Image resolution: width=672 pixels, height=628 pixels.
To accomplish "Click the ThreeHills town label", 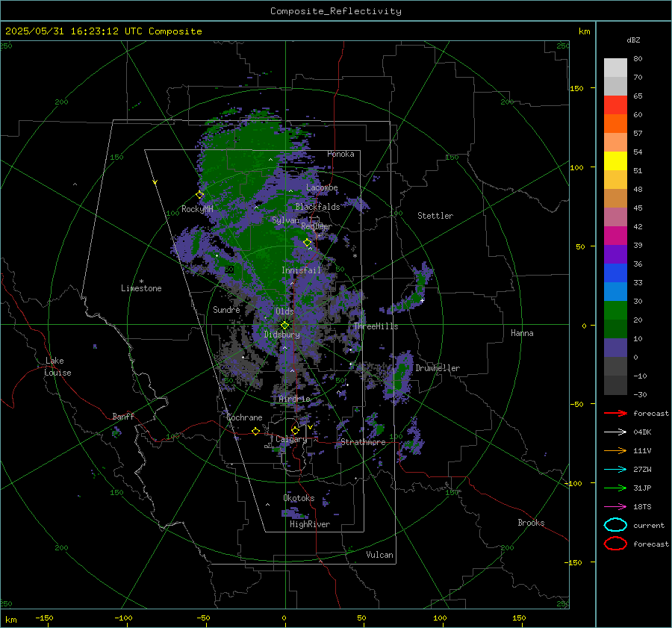I will pos(376,326).
